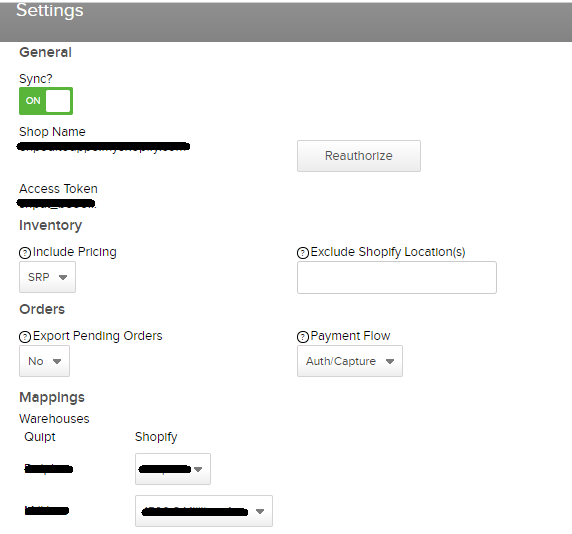Click the Warehouses label
Viewport: 572px width, 534px height.
point(54,419)
